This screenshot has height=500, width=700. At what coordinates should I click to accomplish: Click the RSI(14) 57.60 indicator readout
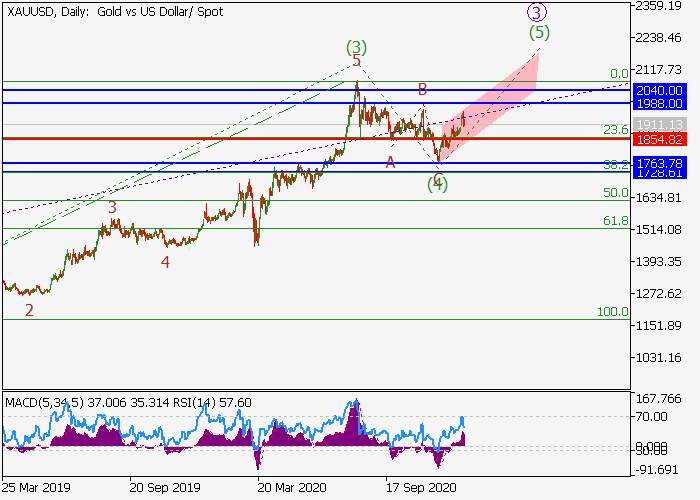coord(211,403)
